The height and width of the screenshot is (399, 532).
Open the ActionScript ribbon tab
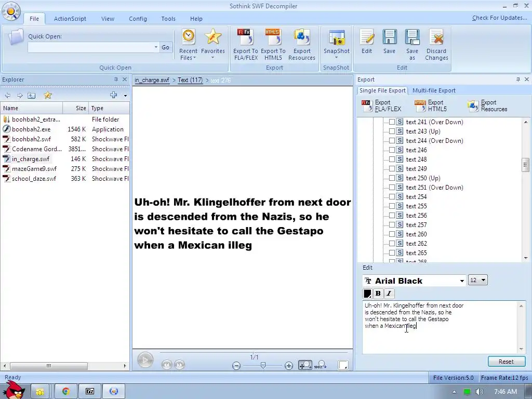(x=70, y=19)
